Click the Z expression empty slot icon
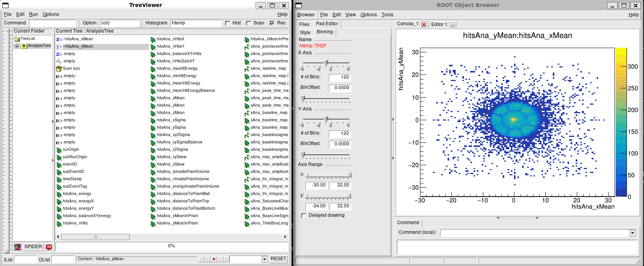The height and width of the screenshot is (266, 644). (x=59, y=54)
